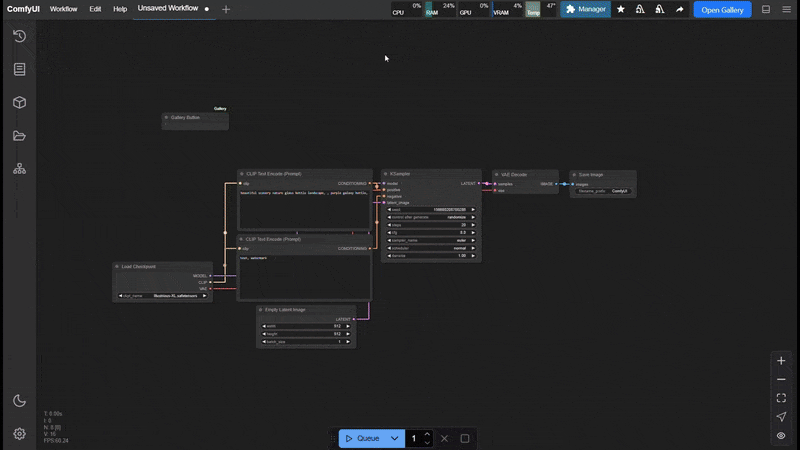Adjust the denoise value widget
Viewport: 800px width, 450px height.
pos(431,256)
